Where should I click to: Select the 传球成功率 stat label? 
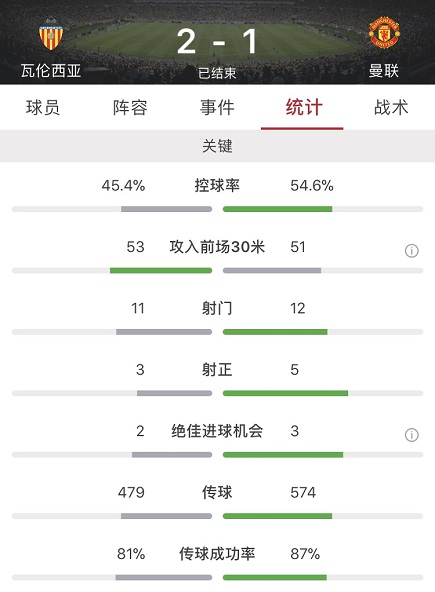217,554
